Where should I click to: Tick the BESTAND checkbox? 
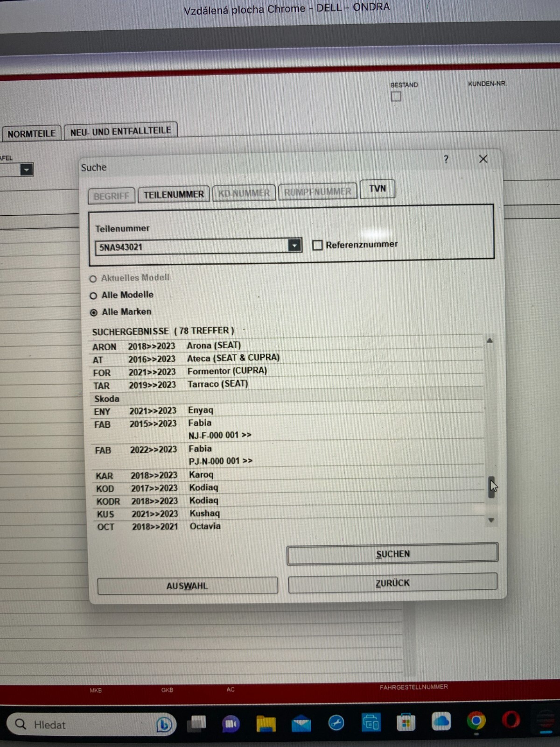click(x=396, y=97)
